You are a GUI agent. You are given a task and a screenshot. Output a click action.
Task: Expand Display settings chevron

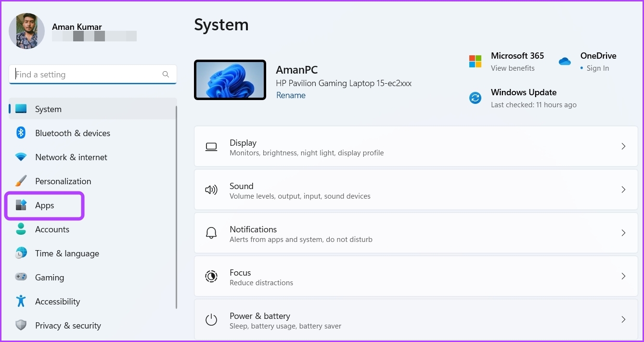click(x=623, y=146)
